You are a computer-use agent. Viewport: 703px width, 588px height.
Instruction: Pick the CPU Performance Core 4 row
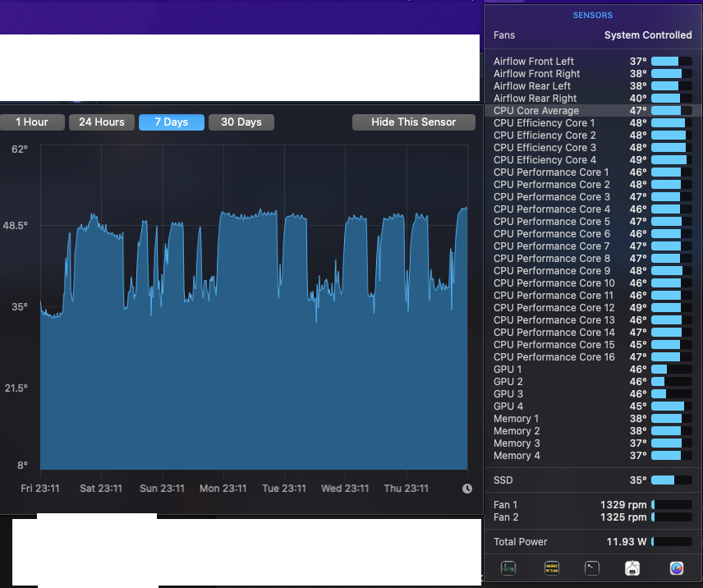pyautogui.click(x=593, y=209)
